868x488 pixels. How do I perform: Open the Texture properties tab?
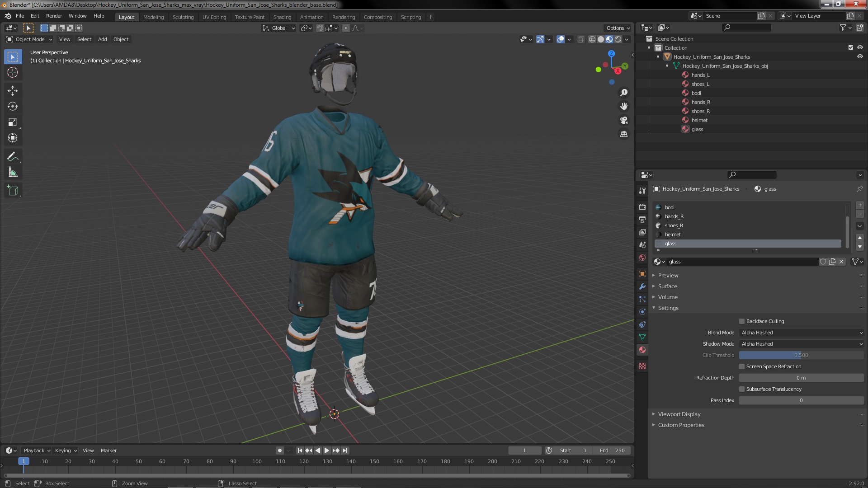[642, 366]
